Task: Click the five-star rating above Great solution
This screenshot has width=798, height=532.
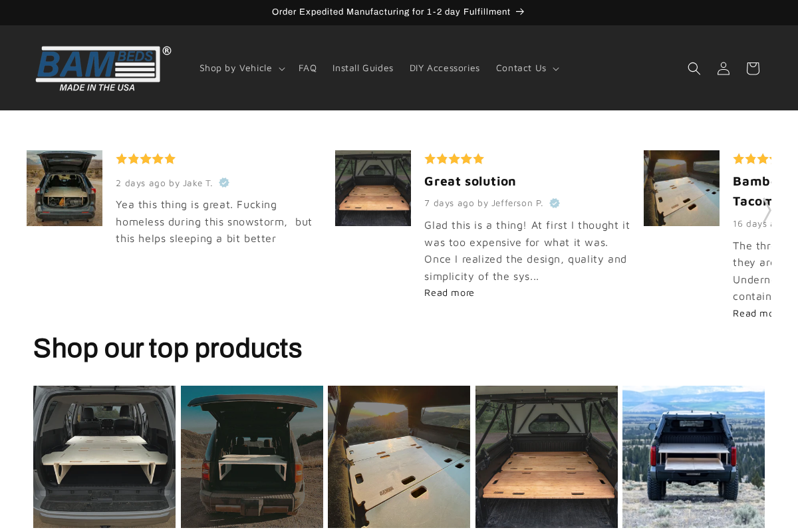Action: pyautogui.click(x=454, y=158)
